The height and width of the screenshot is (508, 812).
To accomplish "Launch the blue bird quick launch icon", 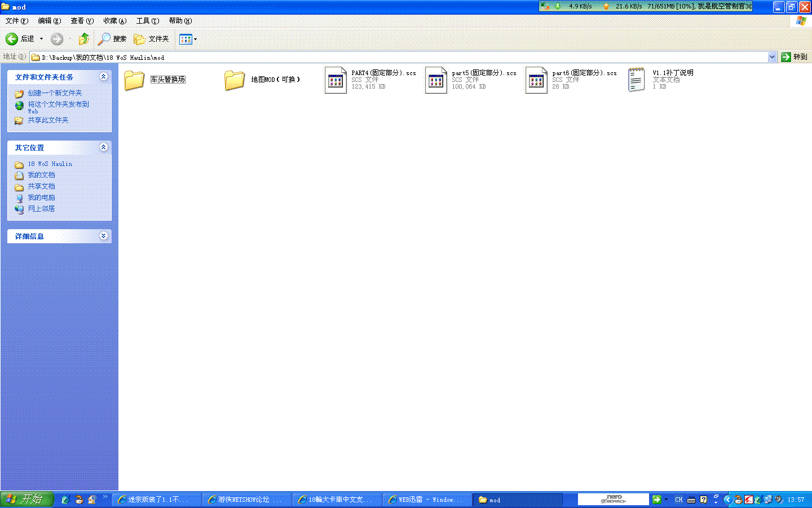I will coord(66,500).
